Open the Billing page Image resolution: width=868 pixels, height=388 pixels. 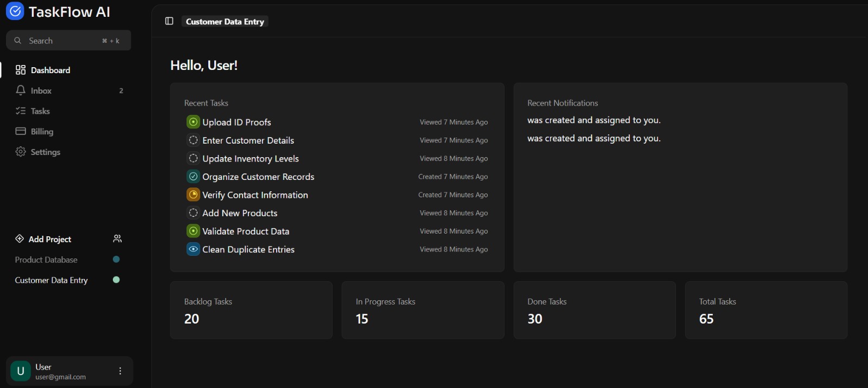(x=42, y=132)
